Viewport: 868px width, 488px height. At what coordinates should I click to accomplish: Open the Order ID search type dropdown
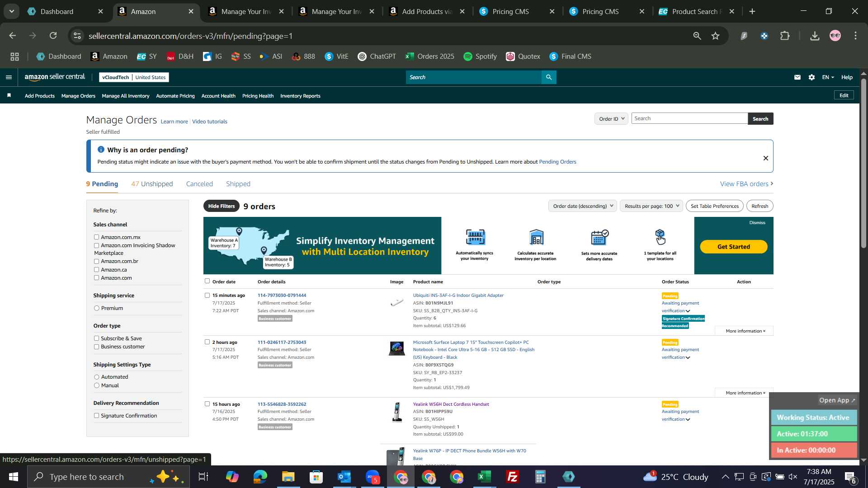click(x=611, y=119)
